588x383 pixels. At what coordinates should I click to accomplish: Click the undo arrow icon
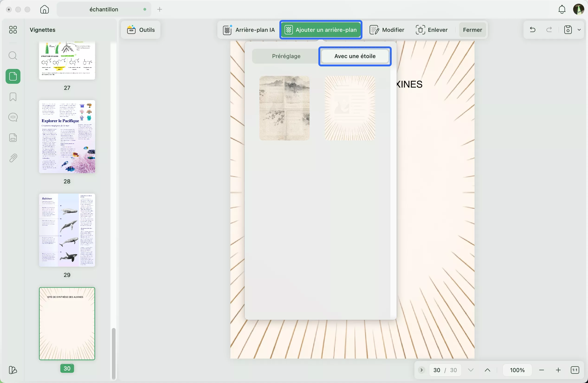(532, 30)
